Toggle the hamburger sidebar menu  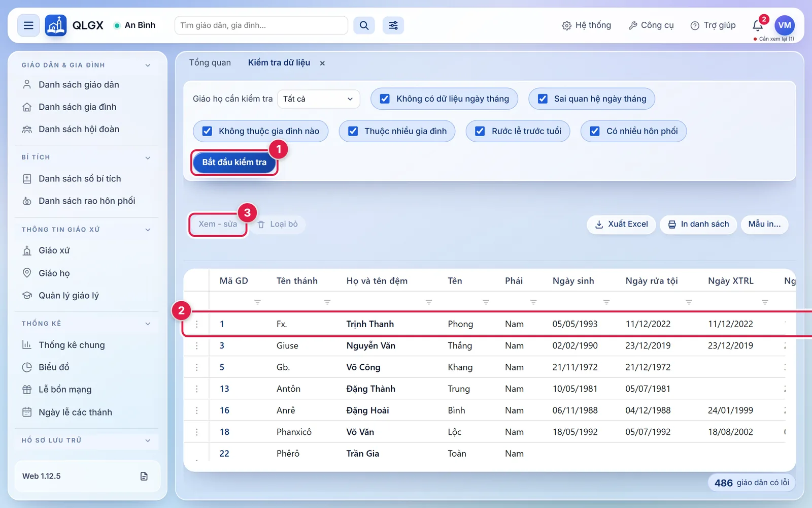[x=28, y=25]
